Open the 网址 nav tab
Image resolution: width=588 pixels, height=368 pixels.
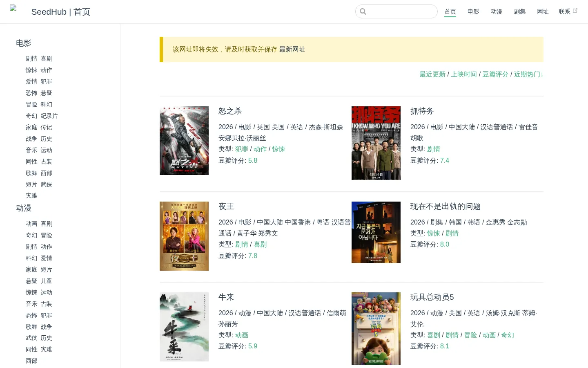point(543,11)
